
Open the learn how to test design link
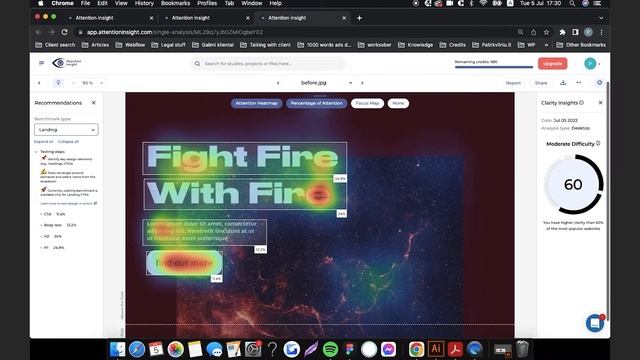point(68,203)
